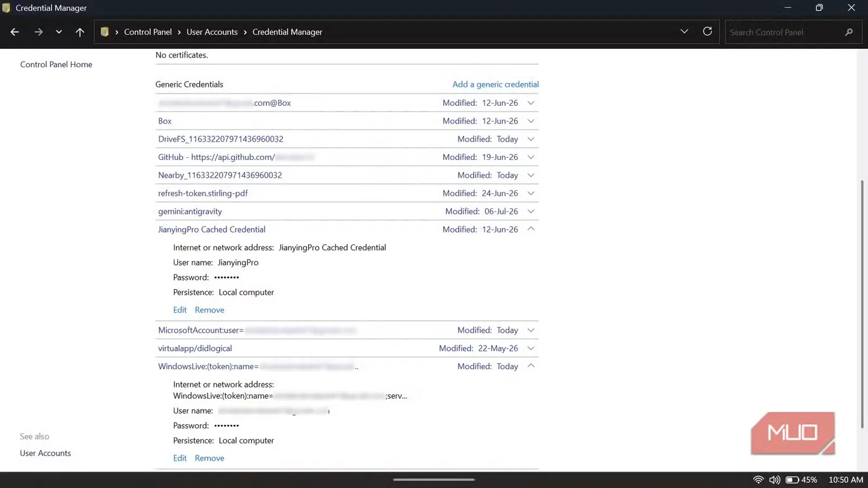Click gemini:antigravity entry name

coord(190,211)
